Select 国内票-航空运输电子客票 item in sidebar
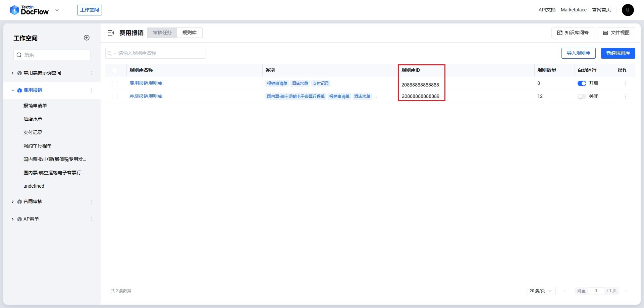This screenshot has height=308, width=644. [x=54, y=173]
